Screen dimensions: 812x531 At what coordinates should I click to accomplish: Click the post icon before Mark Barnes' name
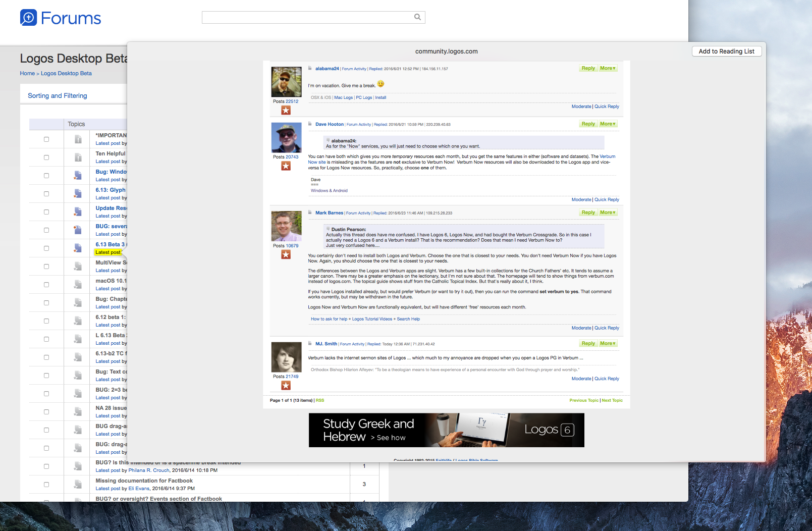point(310,213)
